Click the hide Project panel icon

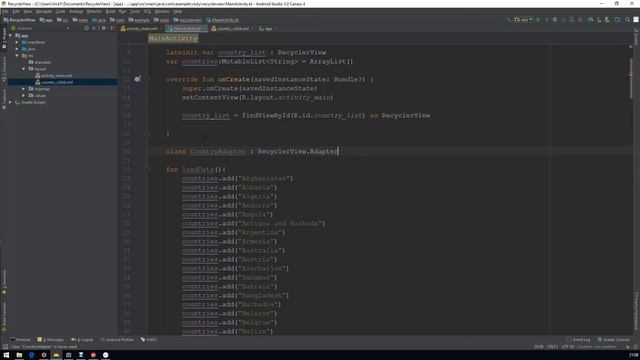pos(112,28)
